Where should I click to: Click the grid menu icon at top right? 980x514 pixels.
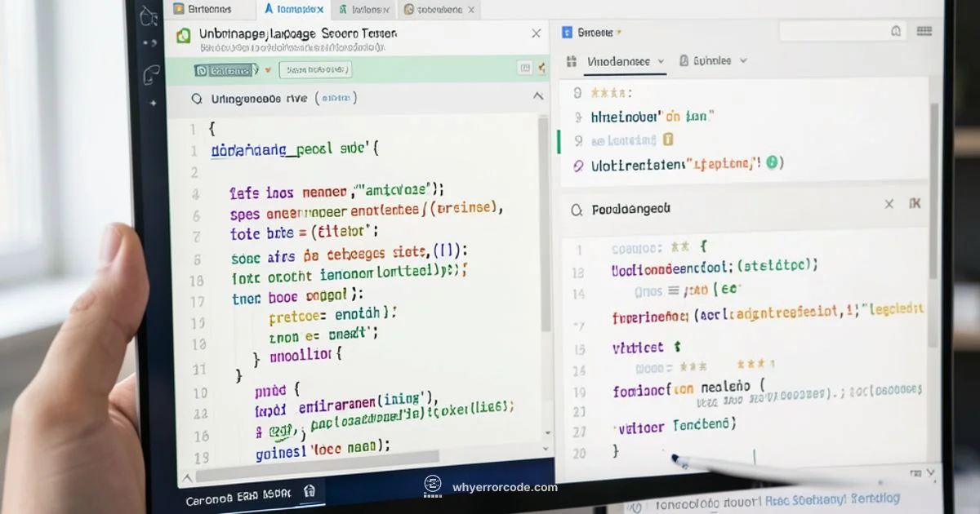(x=924, y=32)
